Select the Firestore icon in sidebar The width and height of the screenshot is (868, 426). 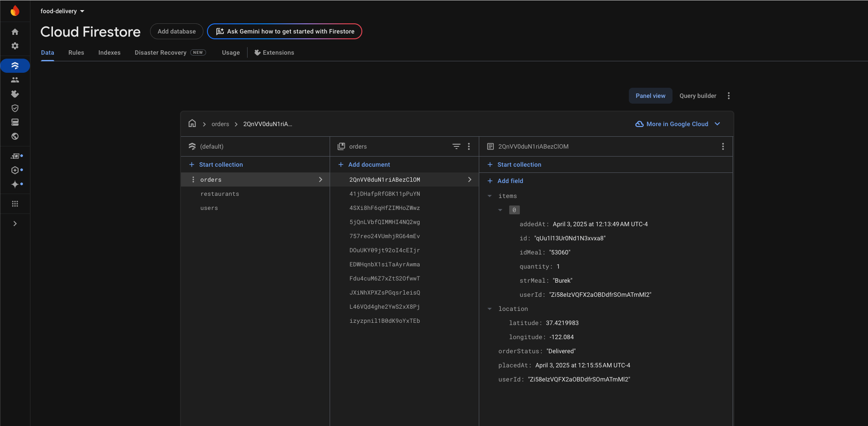point(15,66)
